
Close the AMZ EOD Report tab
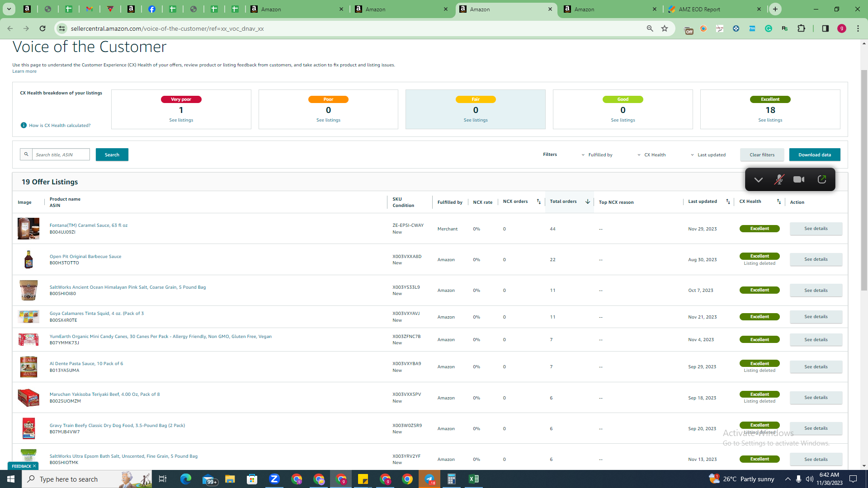coord(759,9)
